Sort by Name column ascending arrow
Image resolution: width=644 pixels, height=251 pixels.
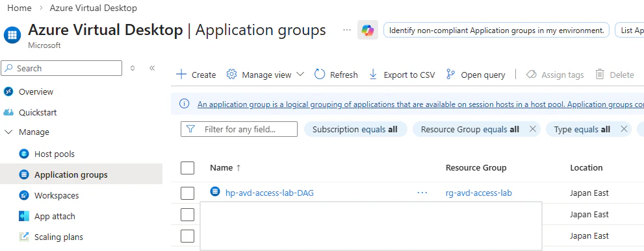click(x=238, y=168)
